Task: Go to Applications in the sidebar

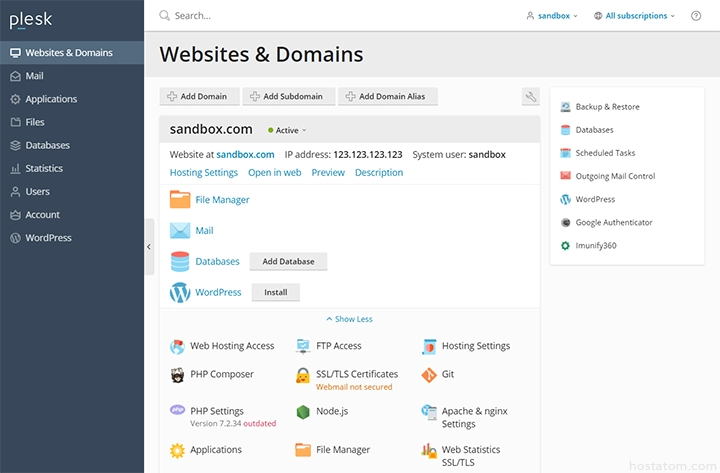Action: [x=72, y=99]
